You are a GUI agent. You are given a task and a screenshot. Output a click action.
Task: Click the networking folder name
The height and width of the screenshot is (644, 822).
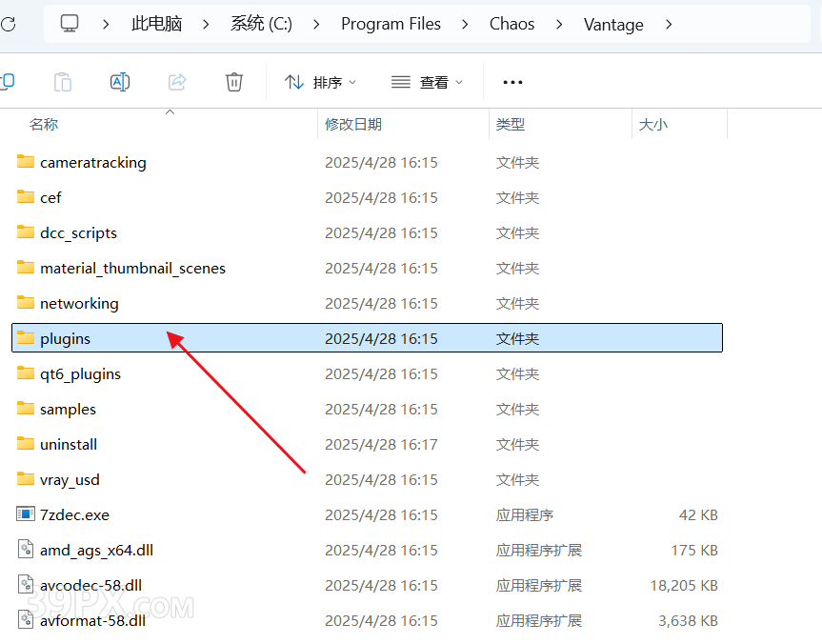pos(80,304)
